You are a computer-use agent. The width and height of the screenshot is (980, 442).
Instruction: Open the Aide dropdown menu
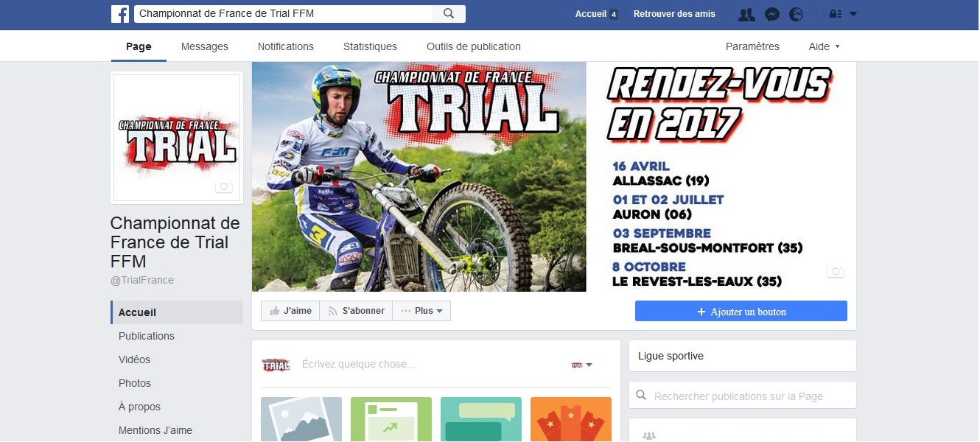pos(824,46)
